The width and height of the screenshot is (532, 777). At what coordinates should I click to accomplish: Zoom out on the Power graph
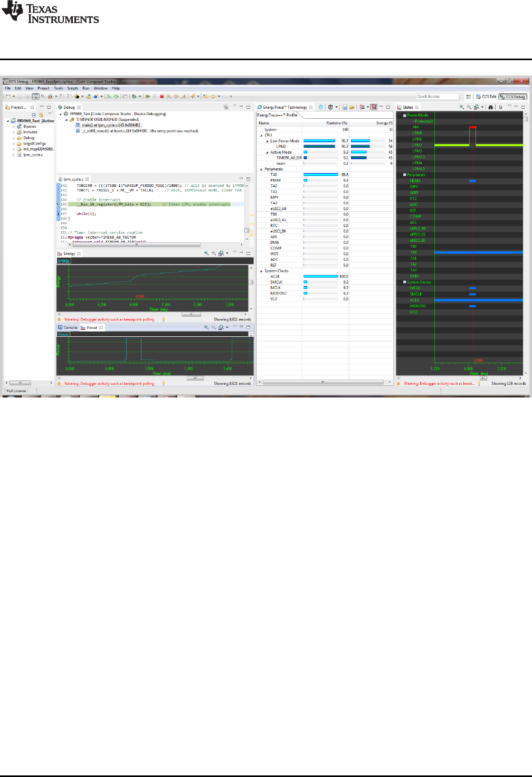[x=214, y=327]
